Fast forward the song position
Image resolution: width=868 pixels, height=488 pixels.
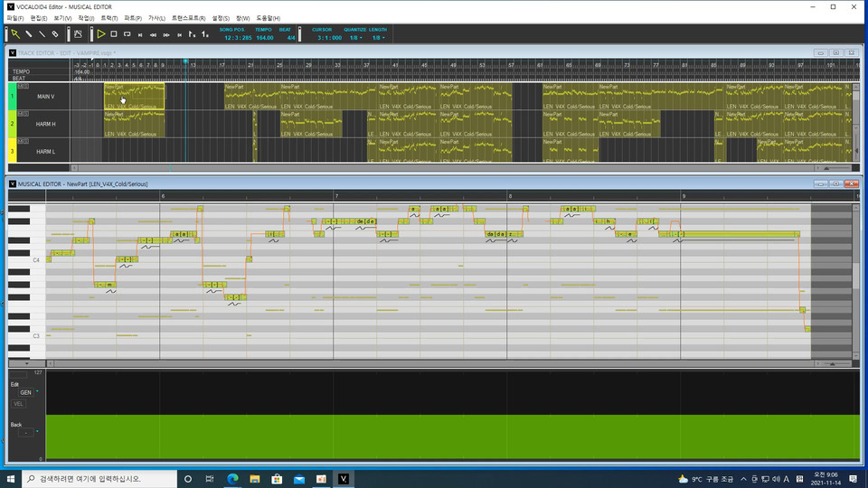tap(166, 35)
